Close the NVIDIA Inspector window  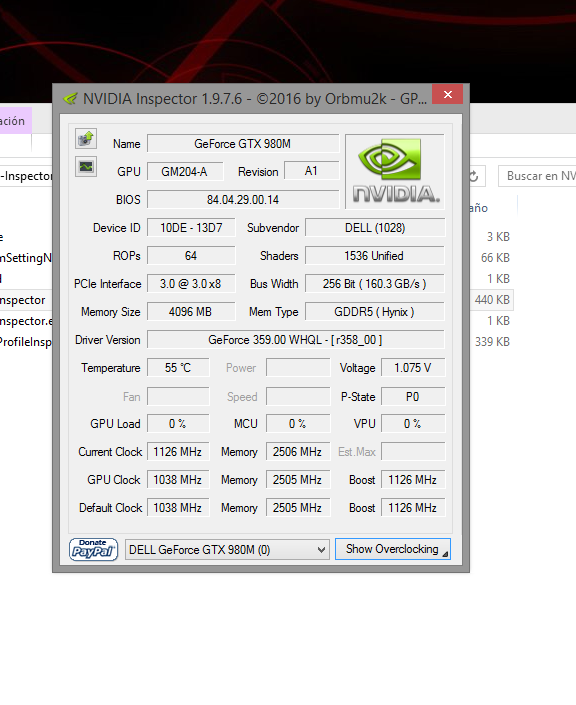pos(447,94)
